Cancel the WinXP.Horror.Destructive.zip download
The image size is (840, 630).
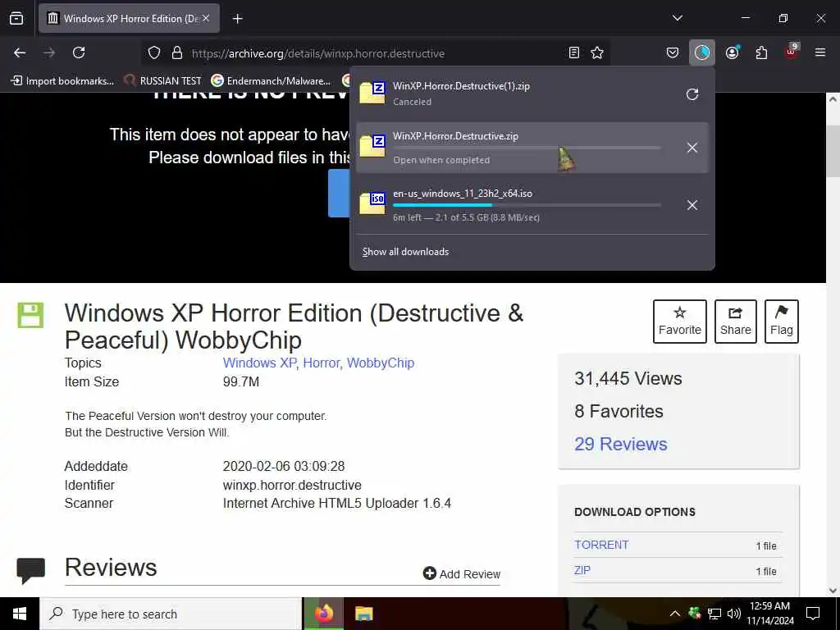[692, 148]
